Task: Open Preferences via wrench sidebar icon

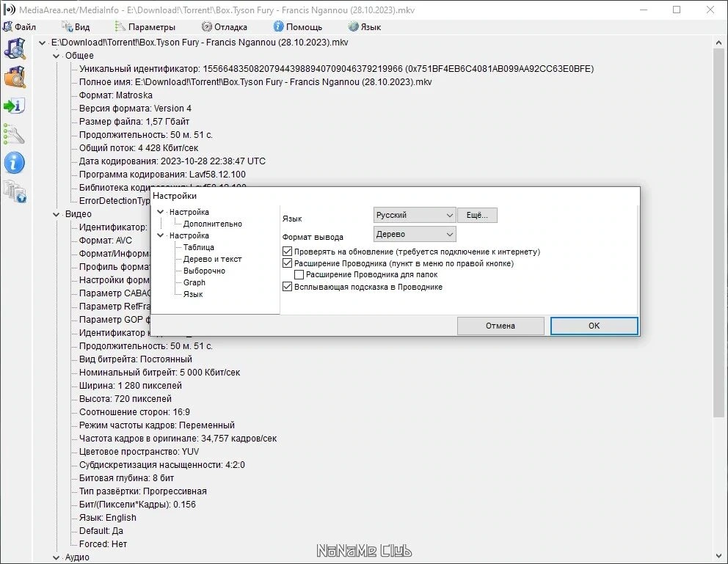Action: tap(15, 134)
